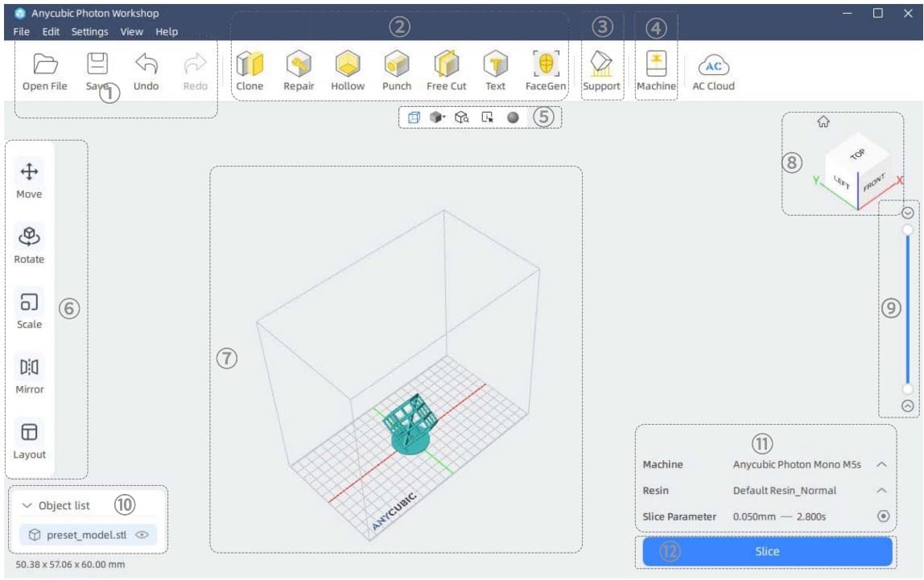The height and width of the screenshot is (580, 924).
Task: Click the blue Slice button
Action: 767,552
